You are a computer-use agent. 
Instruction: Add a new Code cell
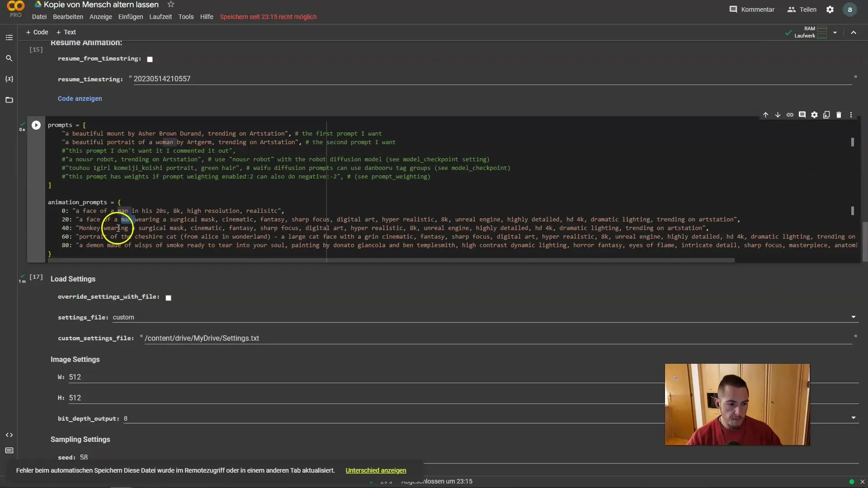37,32
